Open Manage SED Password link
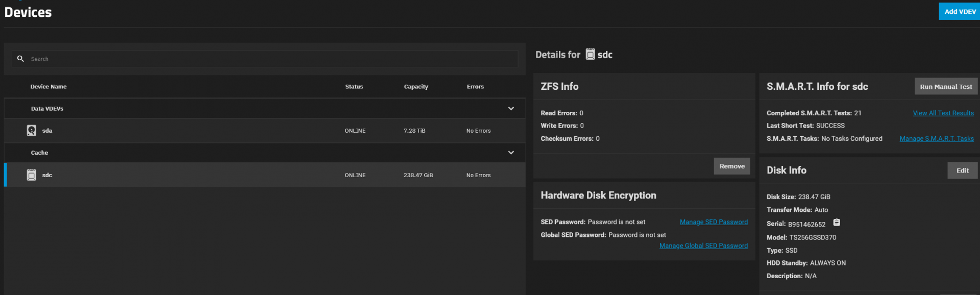Viewport: 980px width, 295px height. (714, 222)
